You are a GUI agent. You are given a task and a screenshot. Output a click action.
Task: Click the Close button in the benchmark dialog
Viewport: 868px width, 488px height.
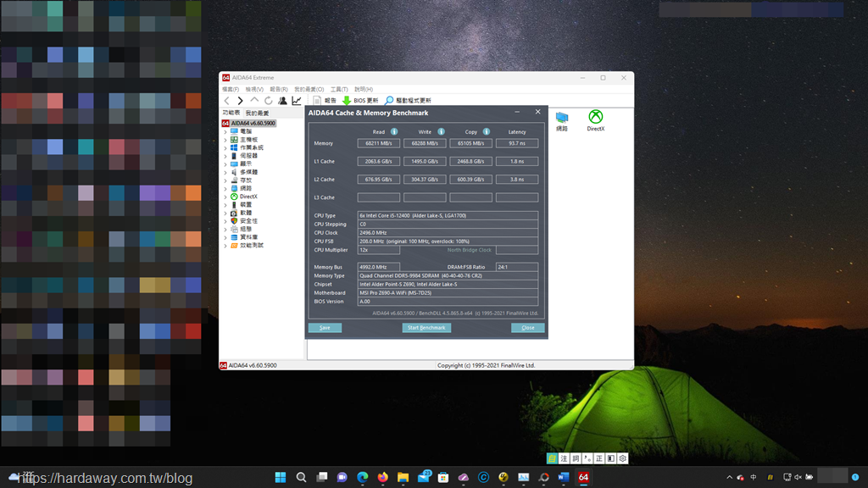[527, 328]
